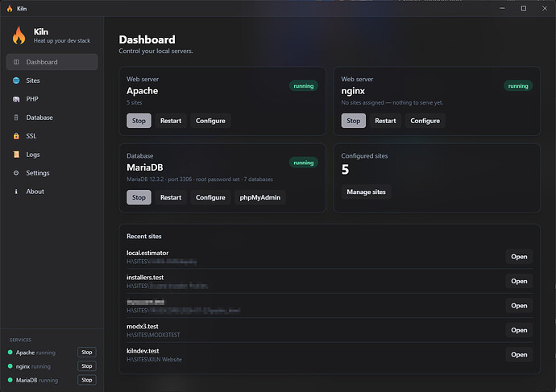556x392 pixels.
Task: Launch phpMyAdmin
Action: pos(260,197)
